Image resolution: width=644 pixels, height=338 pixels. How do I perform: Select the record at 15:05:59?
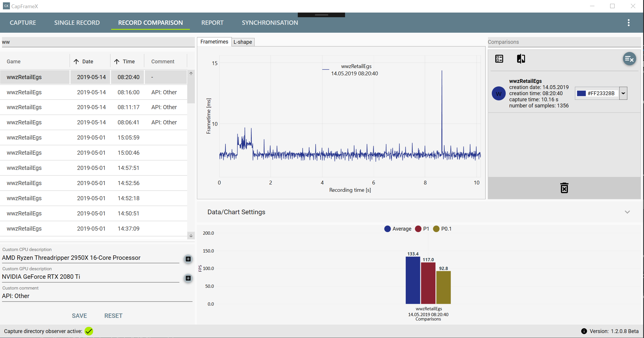pyautogui.click(x=93, y=137)
